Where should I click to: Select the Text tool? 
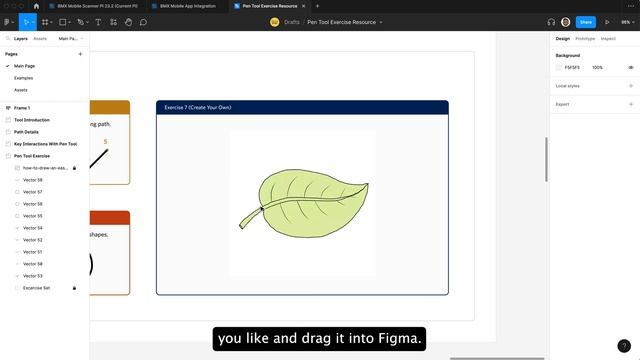98,22
